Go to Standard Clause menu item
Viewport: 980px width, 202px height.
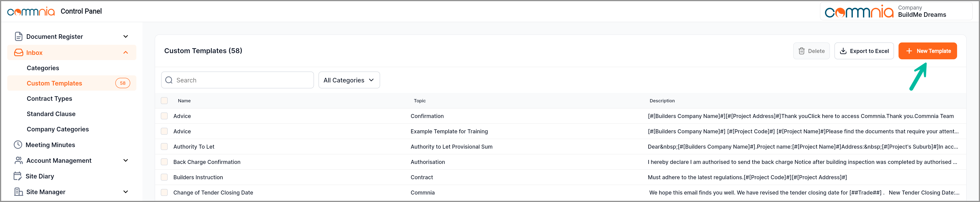click(x=51, y=114)
